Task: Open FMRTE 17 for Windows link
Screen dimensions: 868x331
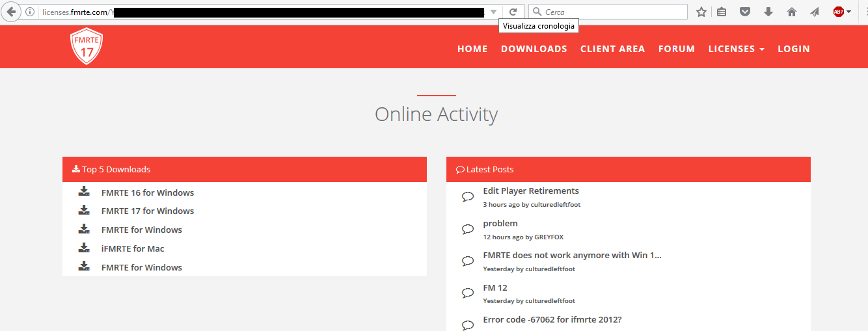Action: tap(148, 211)
